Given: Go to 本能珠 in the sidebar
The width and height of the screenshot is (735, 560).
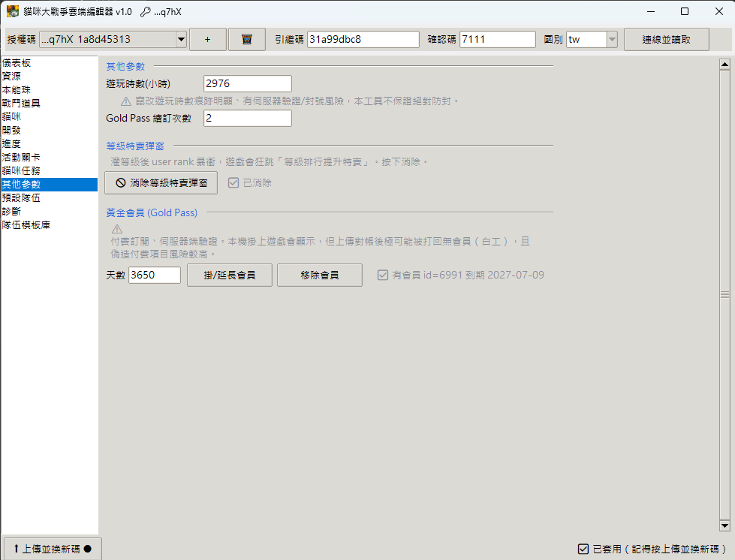Looking at the screenshot, I should coord(50,90).
